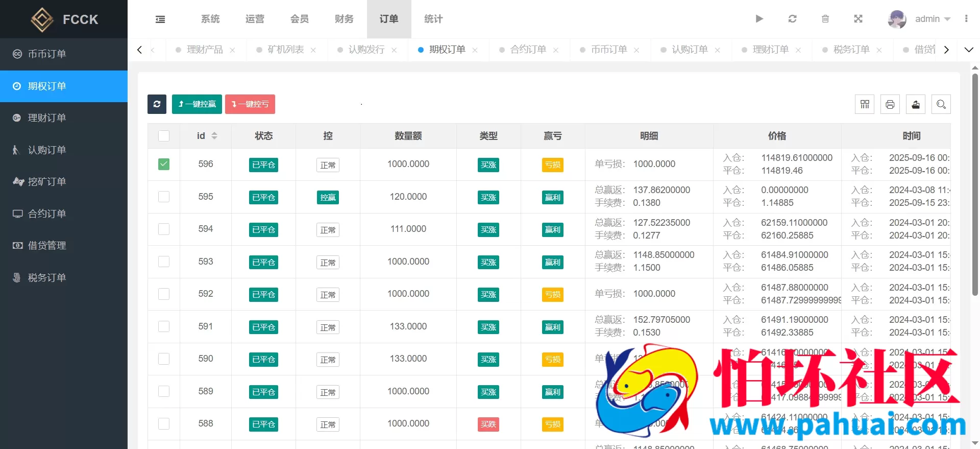The width and height of the screenshot is (980, 449).
Task: Click the 明细 column header
Action: (x=649, y=136)
